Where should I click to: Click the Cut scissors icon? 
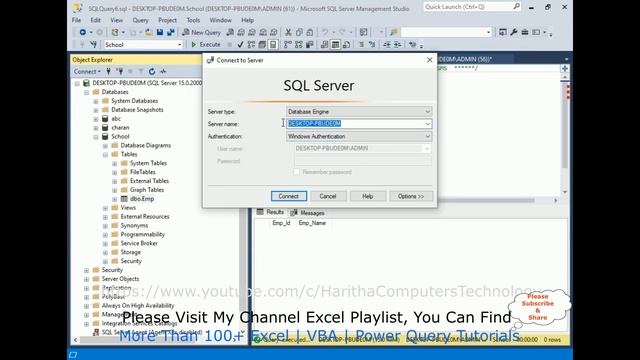288,32
